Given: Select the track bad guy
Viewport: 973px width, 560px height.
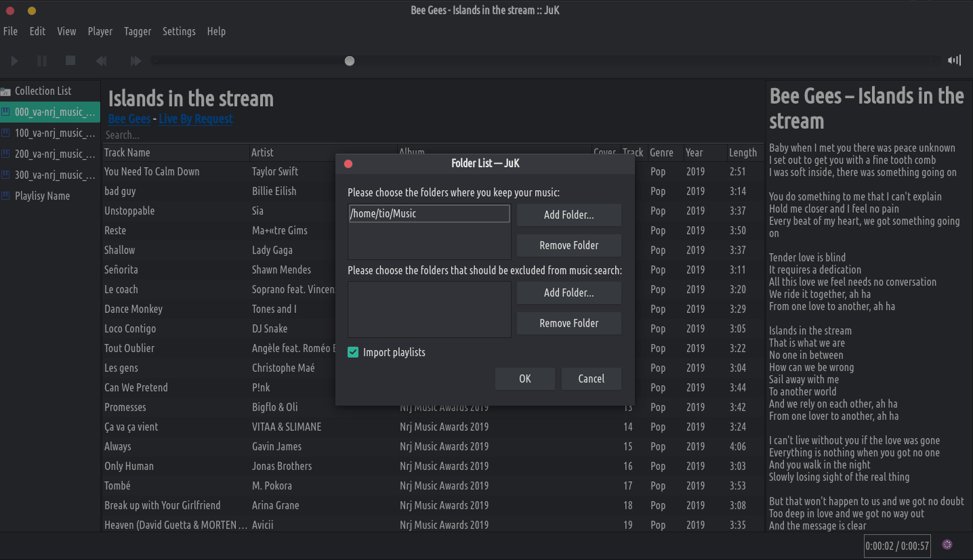Looking at the screenshot, I should point(120,191).
